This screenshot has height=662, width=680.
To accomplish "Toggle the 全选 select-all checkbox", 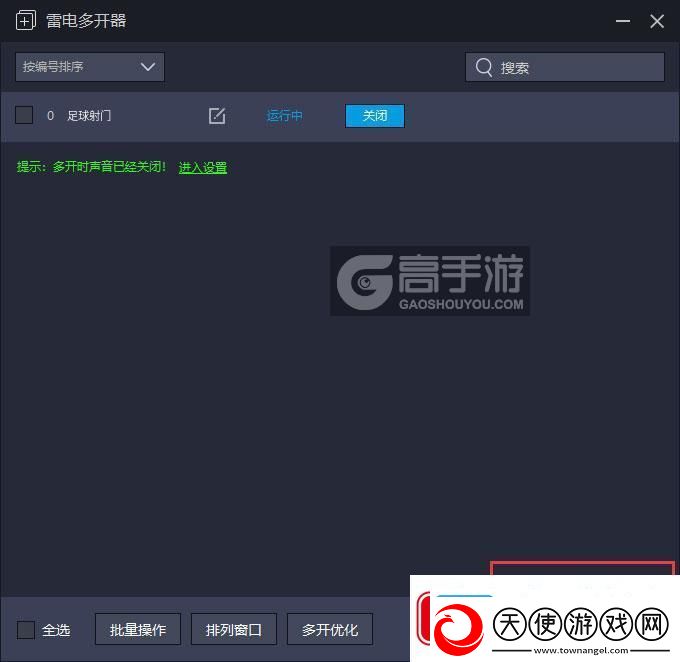I will [26, 629].
